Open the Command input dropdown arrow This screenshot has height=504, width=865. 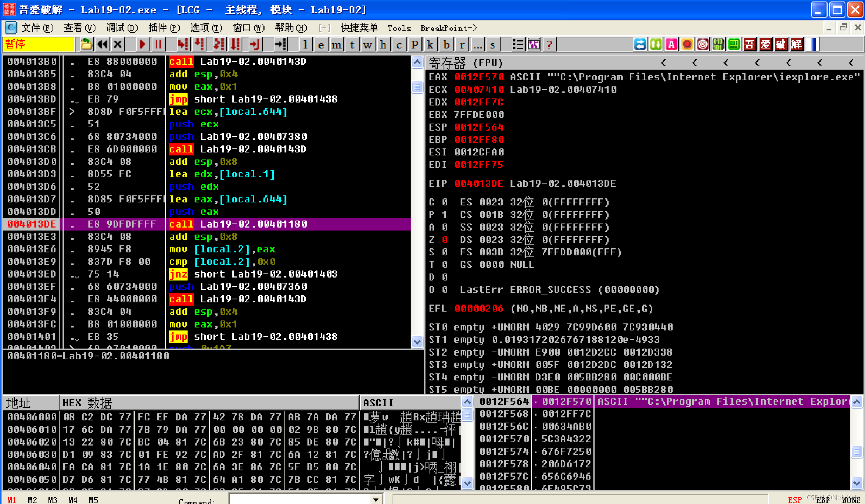tap(376, 499)
